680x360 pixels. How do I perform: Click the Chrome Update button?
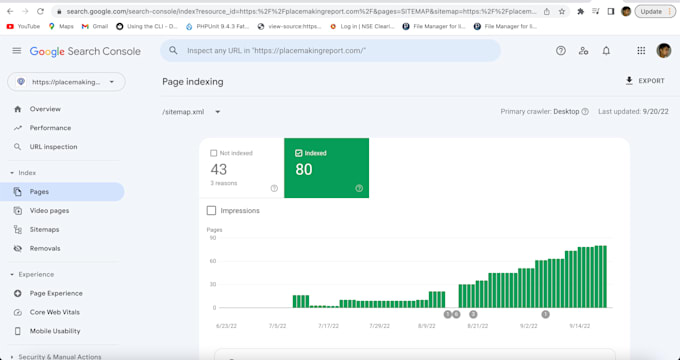pyautogui.click(x=655, y=12)
